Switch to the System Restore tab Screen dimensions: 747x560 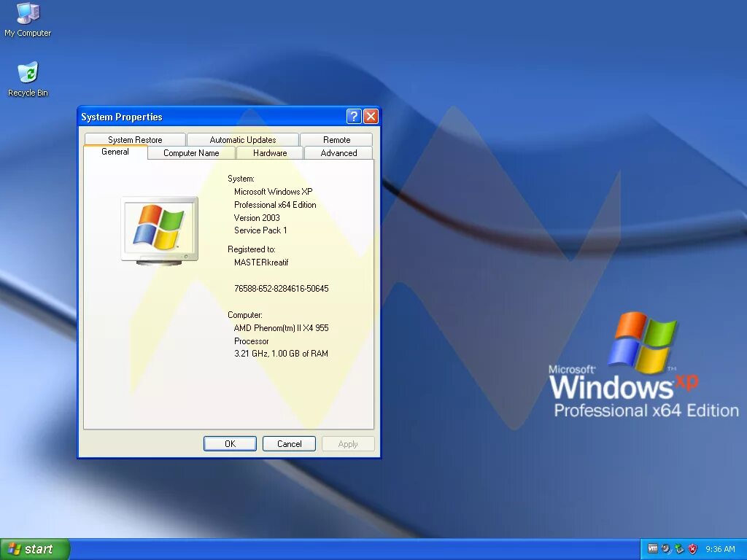point(135,139)
